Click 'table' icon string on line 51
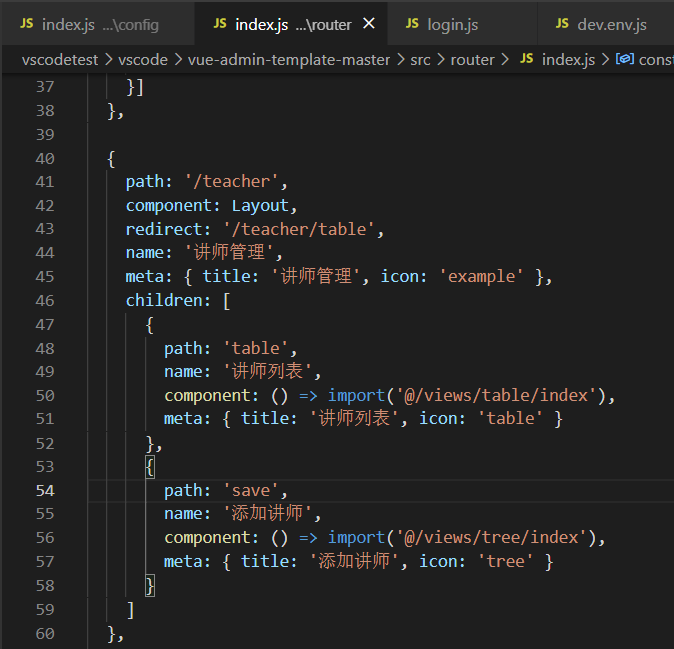 click(510, 419)
